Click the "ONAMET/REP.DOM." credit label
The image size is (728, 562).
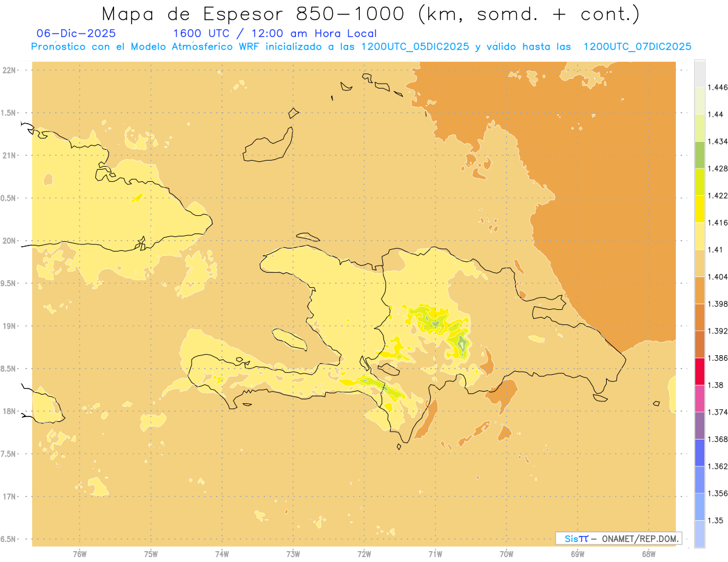pos(641,538)
